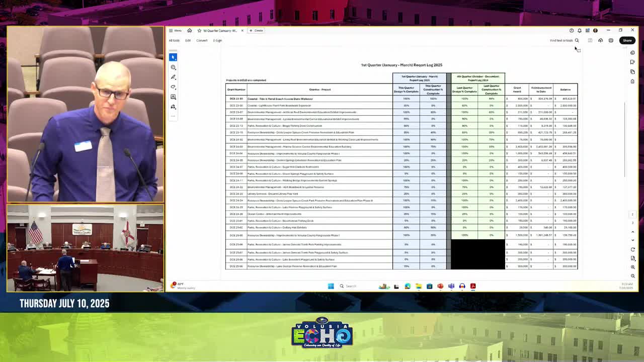
Task: Choose the freehand draw loop tool
Action: 173,87
